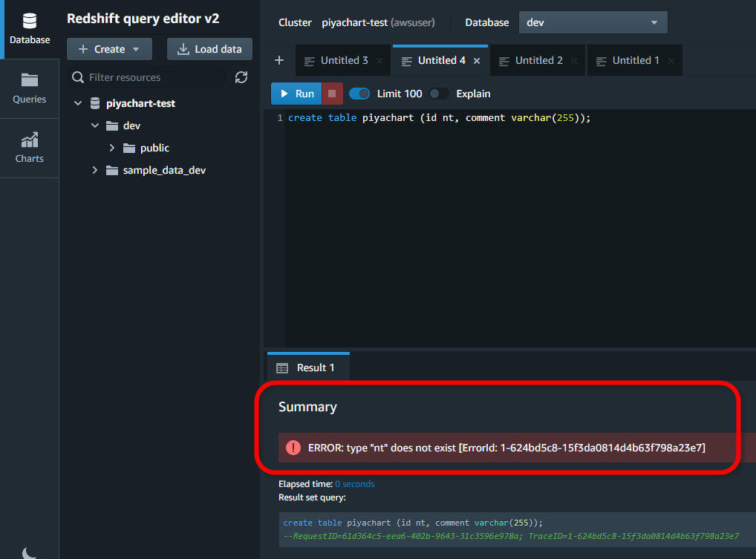Expand the public schema
The image size is (756, 559).
112,148
